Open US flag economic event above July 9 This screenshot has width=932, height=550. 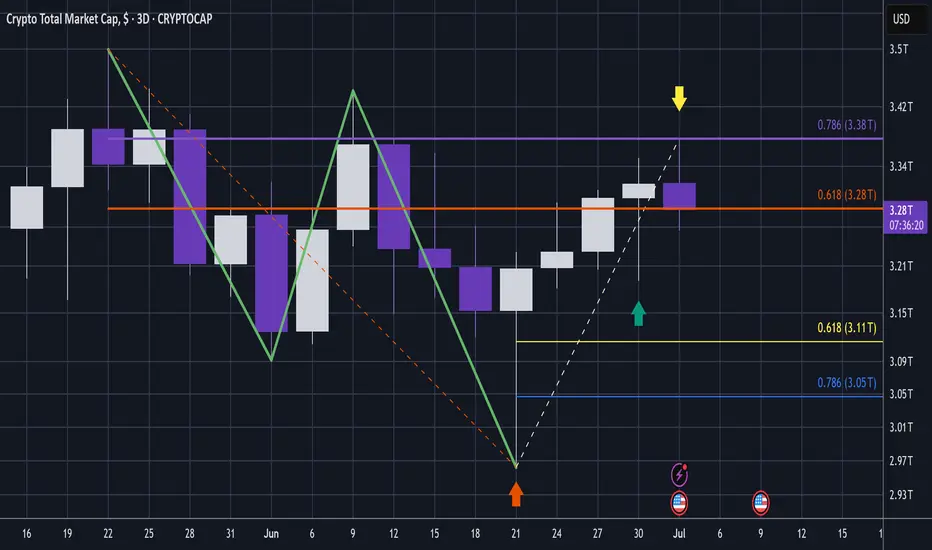760,503
